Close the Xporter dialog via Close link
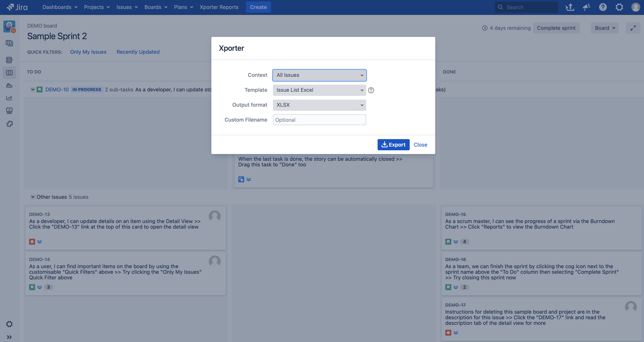The height and width of the screenshot is (342, 644). coord(420,145)
